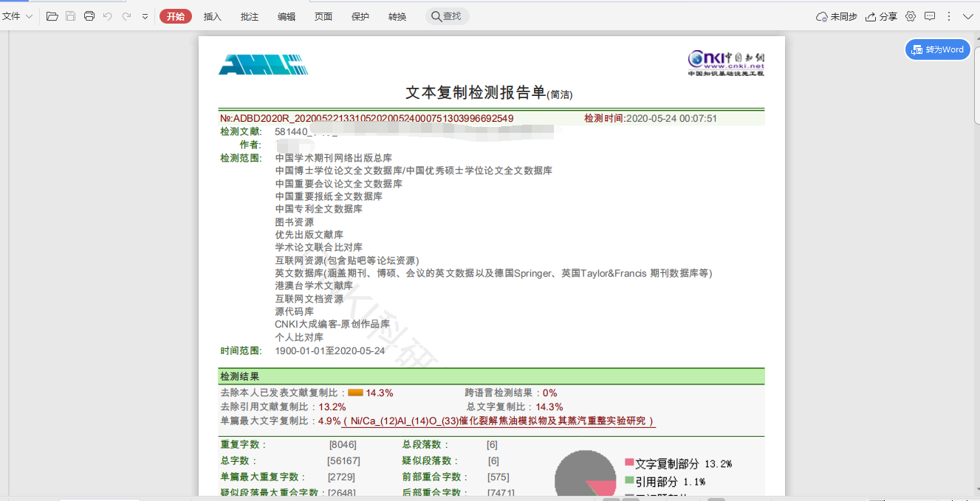Expand the quick access toolbar dropdown

tap(145, 16)
